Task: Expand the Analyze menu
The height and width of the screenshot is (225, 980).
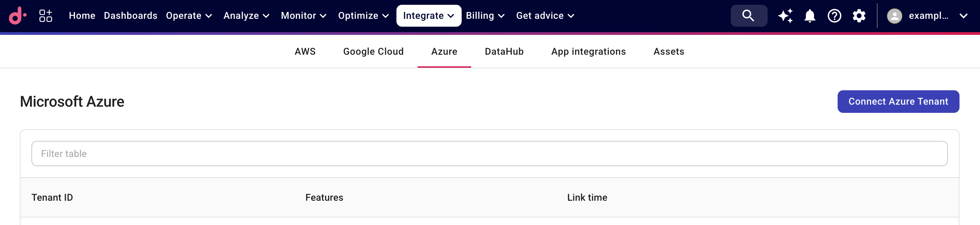Action: click(x=246, y=16)
